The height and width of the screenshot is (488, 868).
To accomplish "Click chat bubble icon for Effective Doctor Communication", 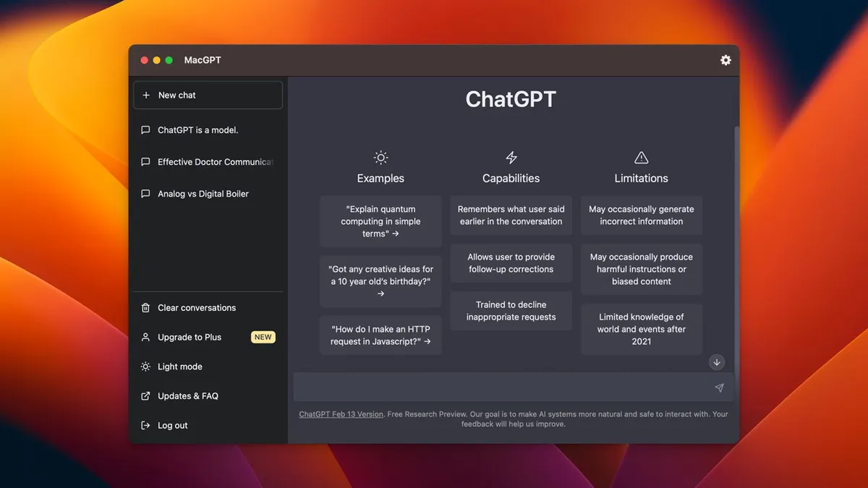I will [145, 162].
